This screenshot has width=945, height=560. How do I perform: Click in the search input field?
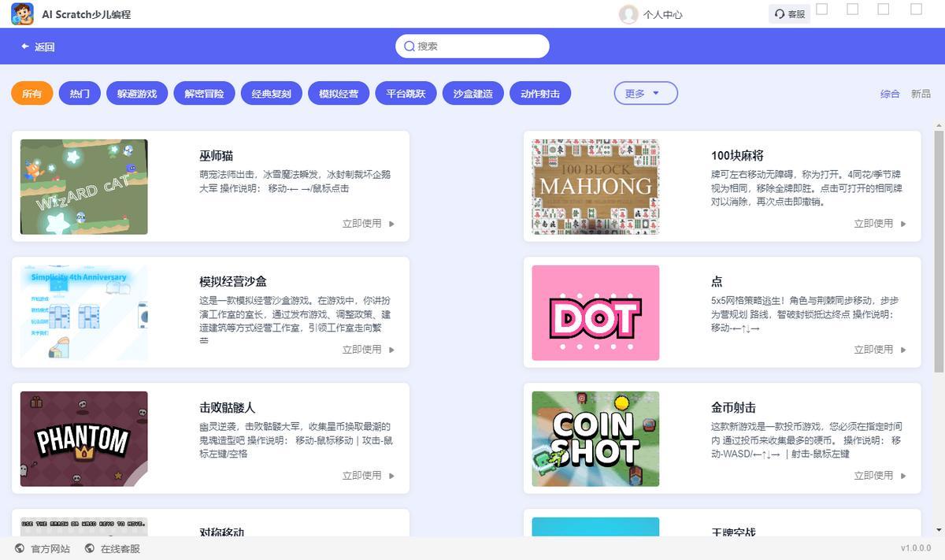pyautogui.click(x=480, y=46)
